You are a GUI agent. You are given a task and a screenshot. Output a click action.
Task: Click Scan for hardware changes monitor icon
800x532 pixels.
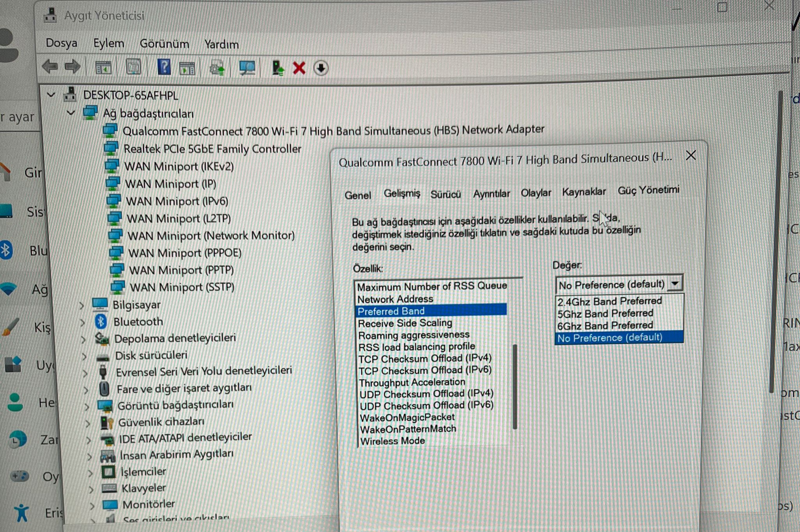point(247,68)
